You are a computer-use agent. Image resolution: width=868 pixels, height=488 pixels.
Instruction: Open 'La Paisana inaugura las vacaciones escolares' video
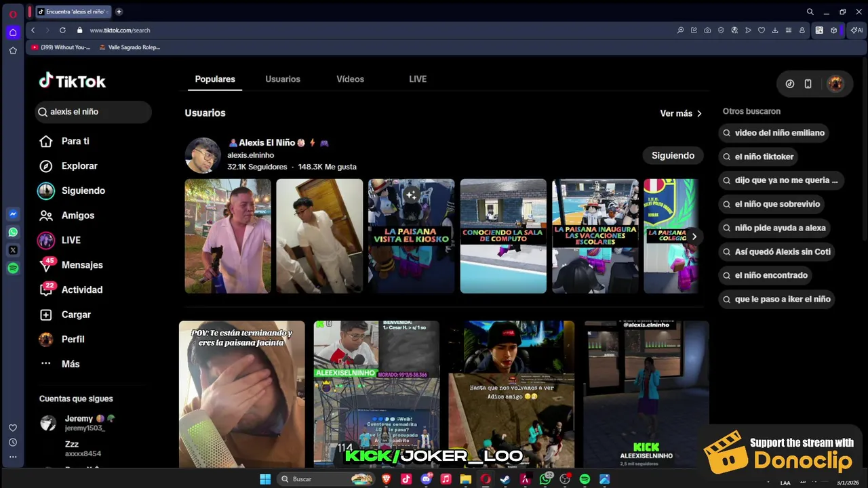tap(595, 236)
